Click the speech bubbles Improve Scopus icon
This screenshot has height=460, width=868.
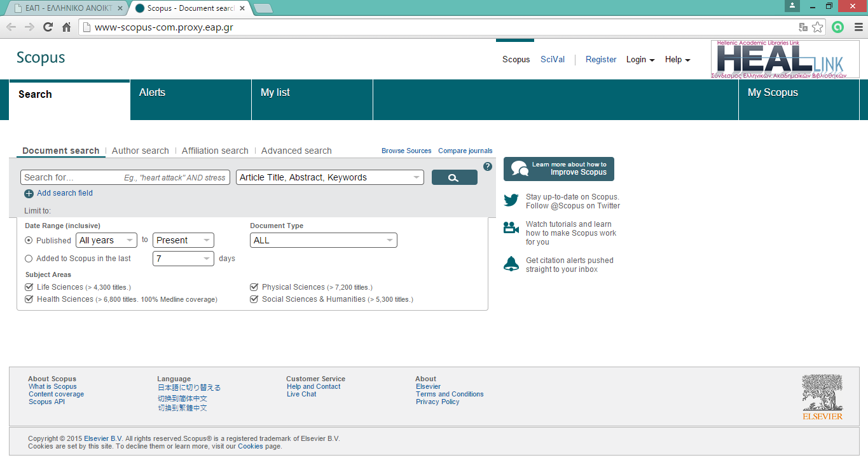pos(520,168)
